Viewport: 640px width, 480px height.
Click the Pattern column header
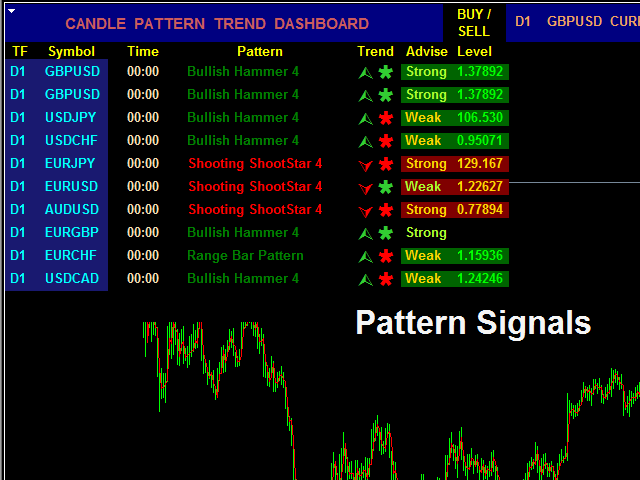(260, 51)
